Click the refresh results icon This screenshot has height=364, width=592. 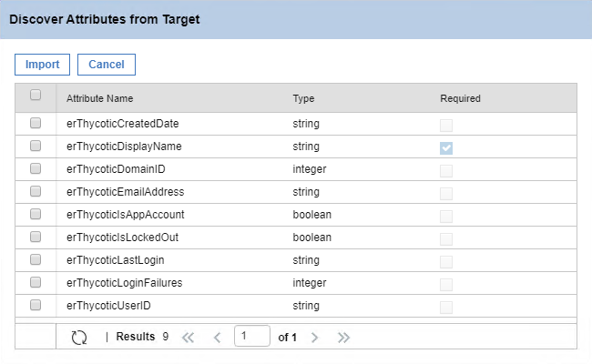79,338
